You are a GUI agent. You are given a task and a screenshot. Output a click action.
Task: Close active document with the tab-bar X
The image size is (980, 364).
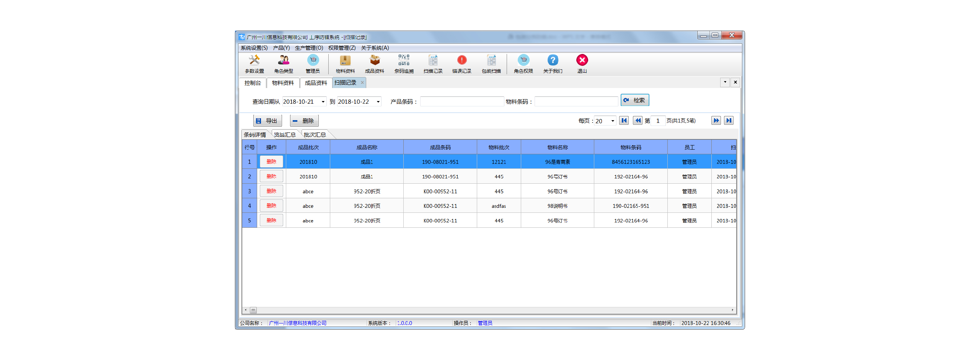[735, 82]
